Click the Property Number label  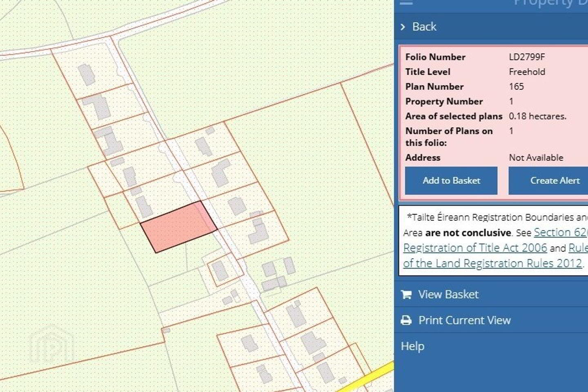pos(444,101)
